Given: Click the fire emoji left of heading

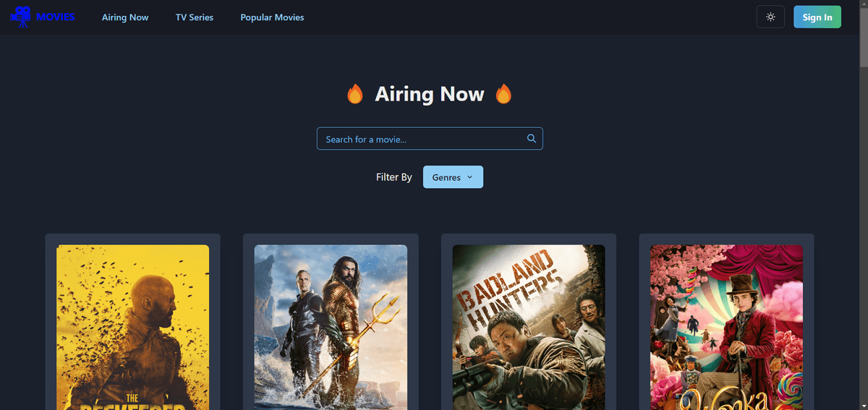Looking at the screenshot, I should pyautogui.click(x=354, y=94).
